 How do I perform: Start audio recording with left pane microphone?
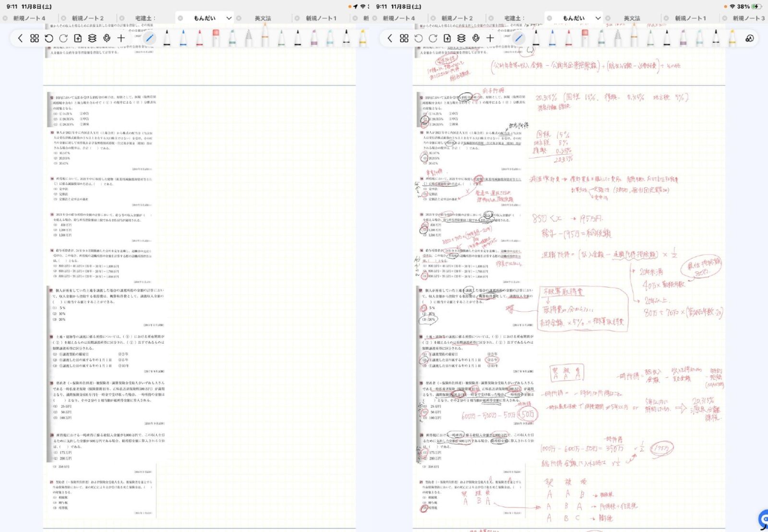[107, 38]
